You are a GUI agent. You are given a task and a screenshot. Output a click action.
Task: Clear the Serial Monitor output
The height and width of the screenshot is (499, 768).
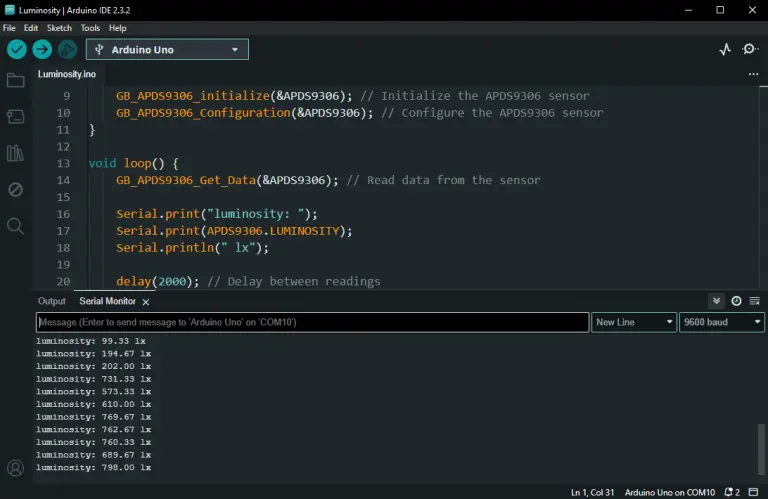[x=755, y=301]
